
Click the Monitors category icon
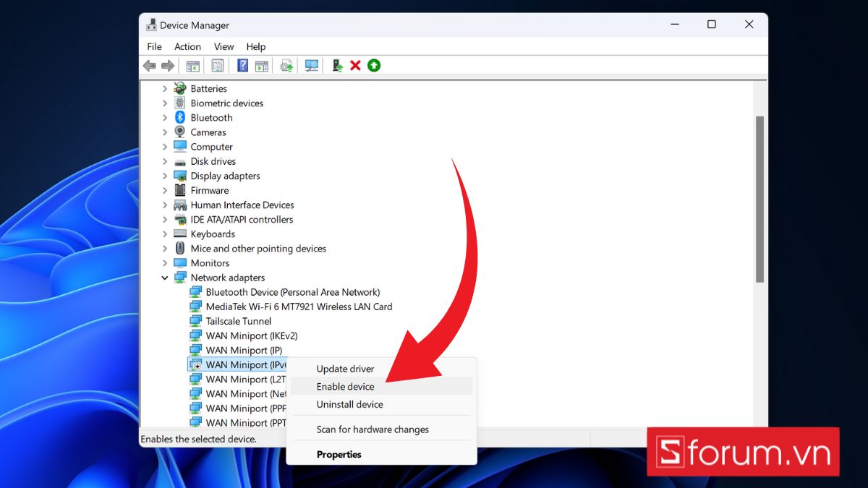180,263
